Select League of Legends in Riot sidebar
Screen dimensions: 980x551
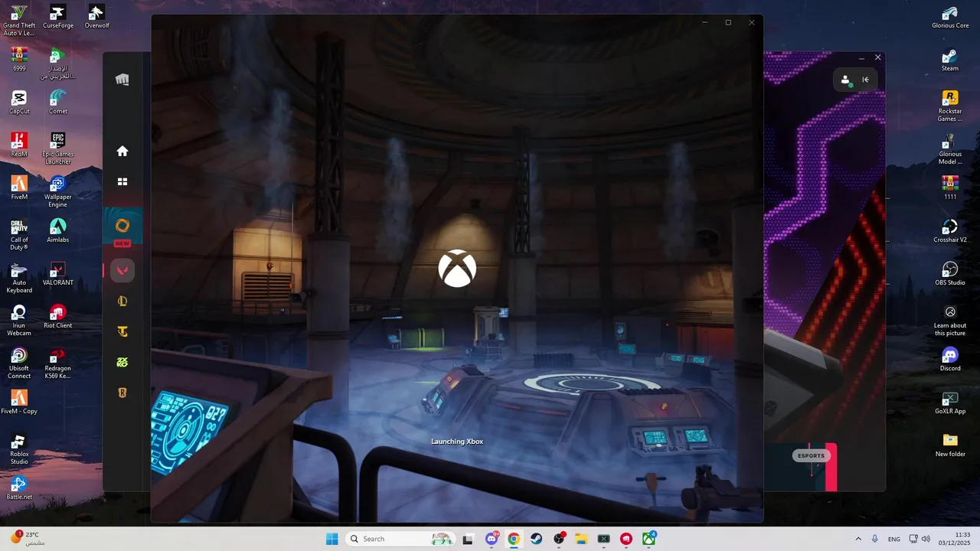(x=122, y=302)
